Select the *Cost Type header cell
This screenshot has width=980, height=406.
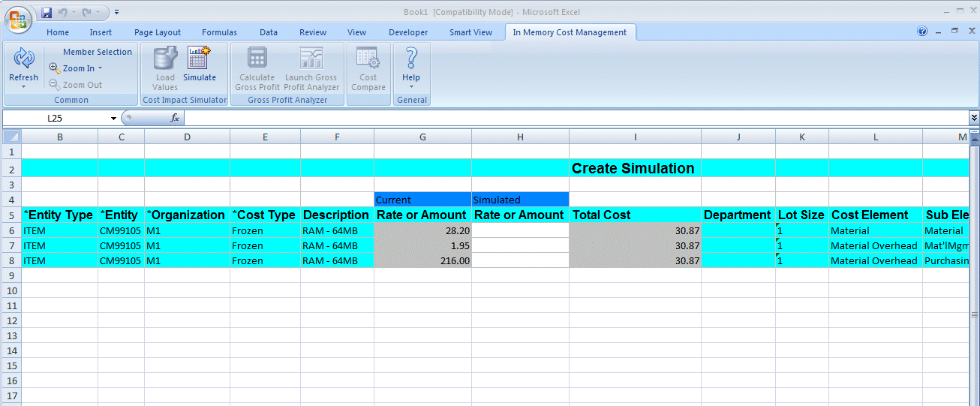(265, 215)
